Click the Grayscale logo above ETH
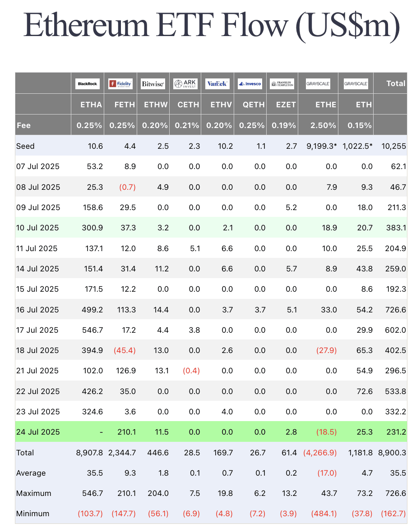Image resolution: width=416 pixels, height=532 pixels. click(356, 83)
